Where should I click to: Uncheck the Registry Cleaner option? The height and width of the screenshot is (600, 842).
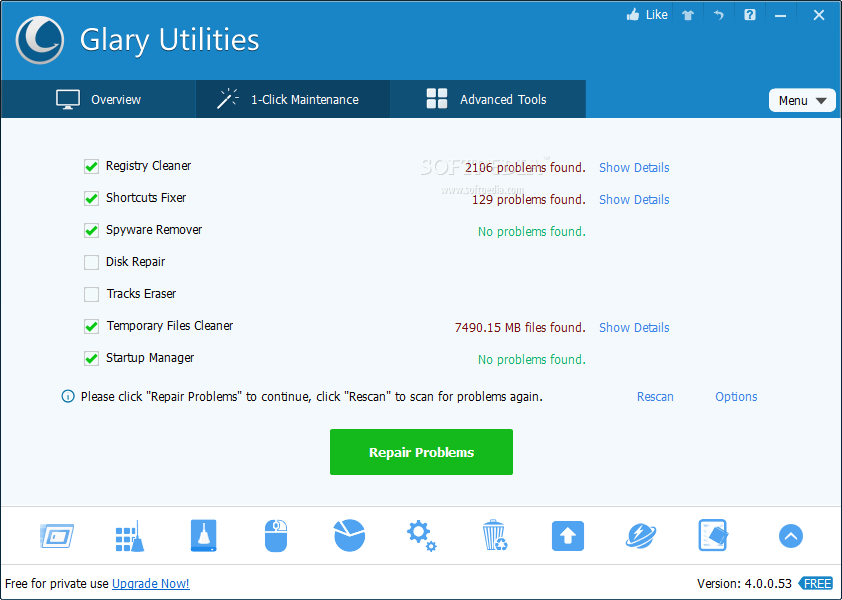(91, 166)
